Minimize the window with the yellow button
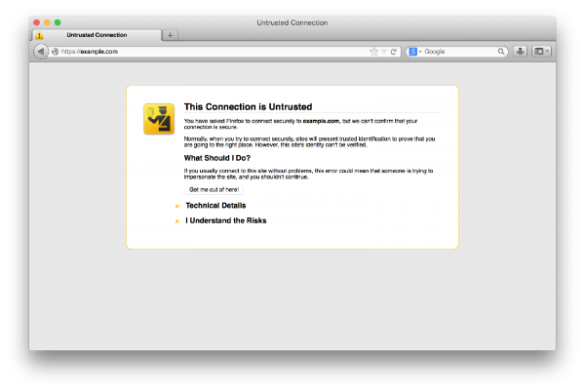The width and height of the screenshot is (585, 392). click(47, 22)
